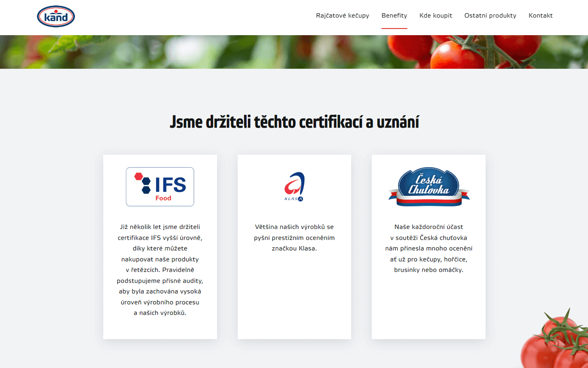This screenshot has height=368, width=588.
Task: Click the tomato banner image at top
Action: pos(294,52)
